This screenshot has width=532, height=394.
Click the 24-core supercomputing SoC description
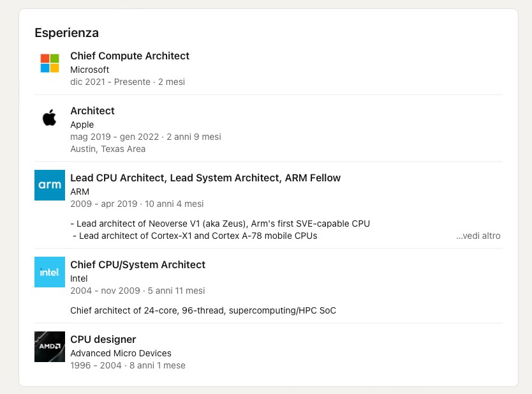coord(203,310)
